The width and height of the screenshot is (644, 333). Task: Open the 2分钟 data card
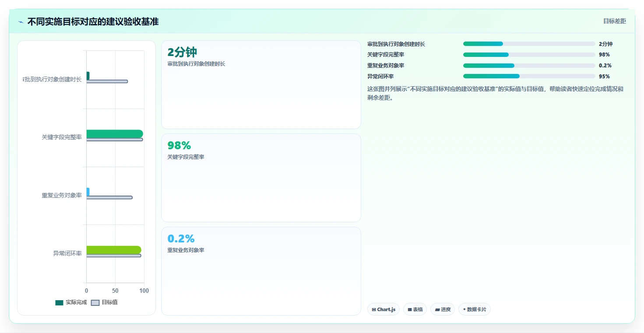tap(261, 85)
